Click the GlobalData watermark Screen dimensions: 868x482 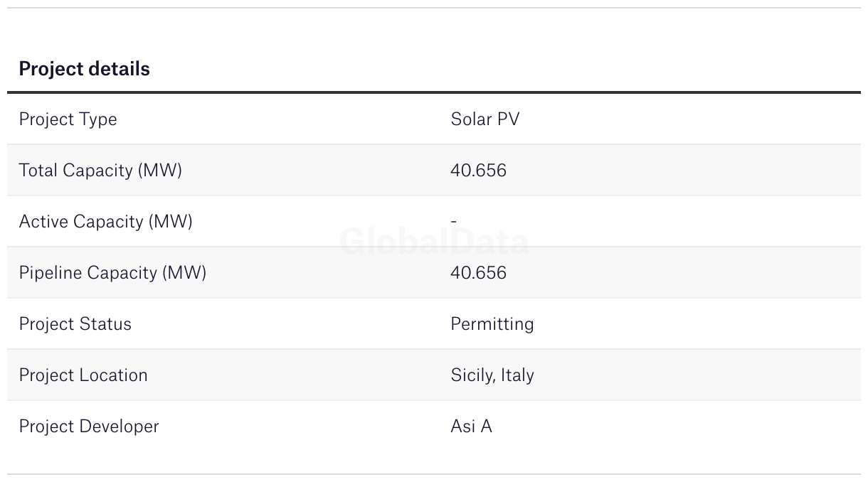(434, 242)
